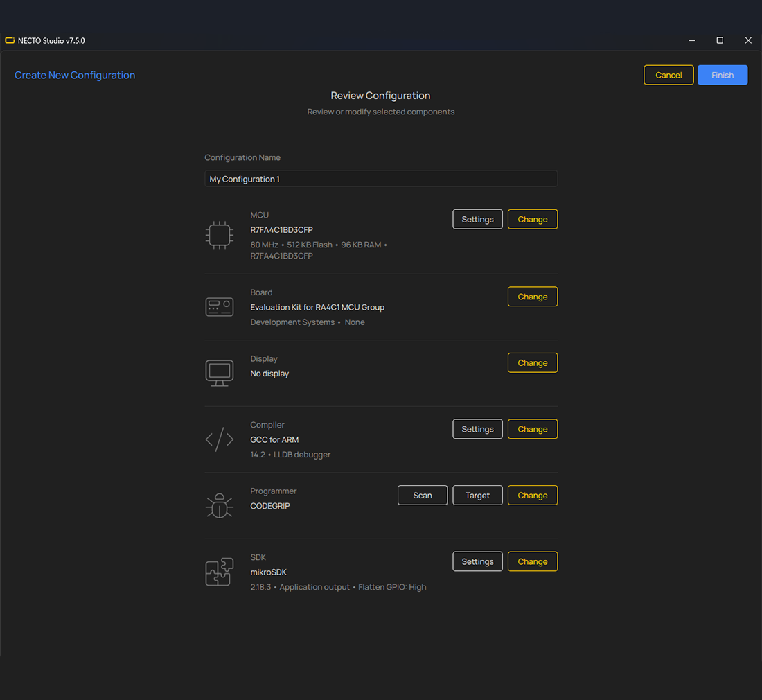The width and height of the screenshot is (762, 700).
Task: Click Review or modify selected components subtitle
Action: (x=380, y=112)
